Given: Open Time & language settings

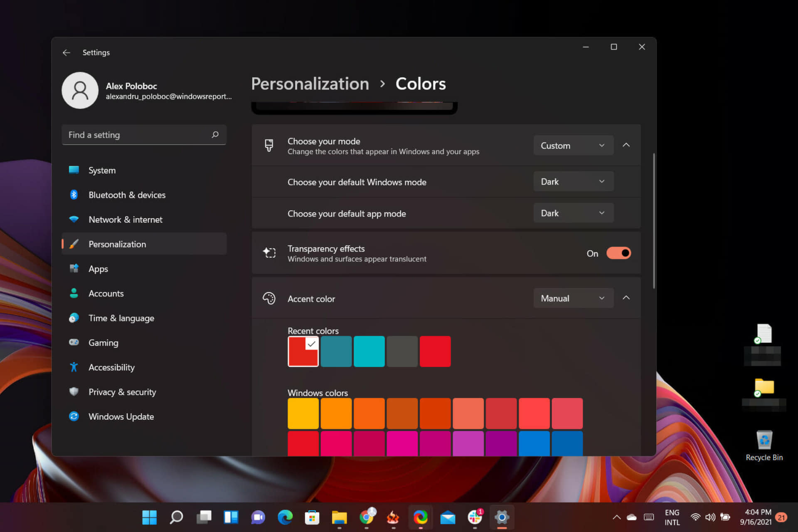Looking at the screenshot, I should (121, 318).
